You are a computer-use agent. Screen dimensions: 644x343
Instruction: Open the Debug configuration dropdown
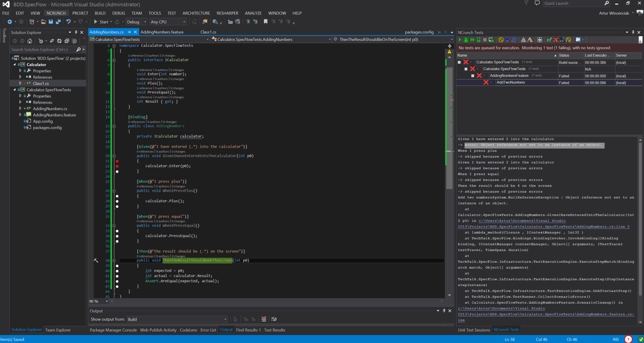(x=137, y=22)
